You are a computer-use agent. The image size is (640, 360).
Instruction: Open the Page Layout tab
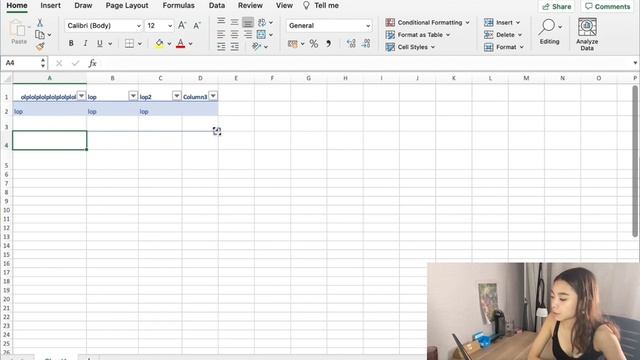(127, 6)
